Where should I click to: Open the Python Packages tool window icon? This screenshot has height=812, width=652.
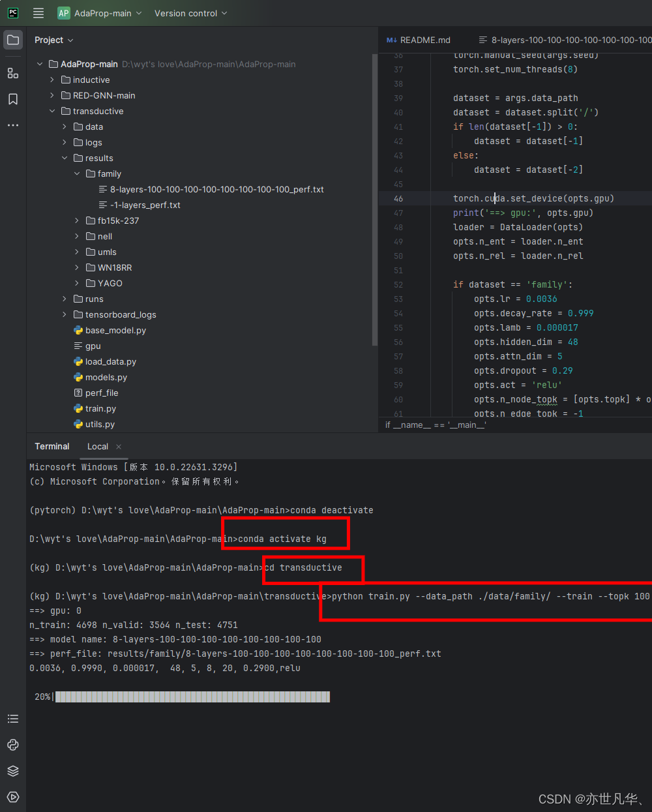13,745
